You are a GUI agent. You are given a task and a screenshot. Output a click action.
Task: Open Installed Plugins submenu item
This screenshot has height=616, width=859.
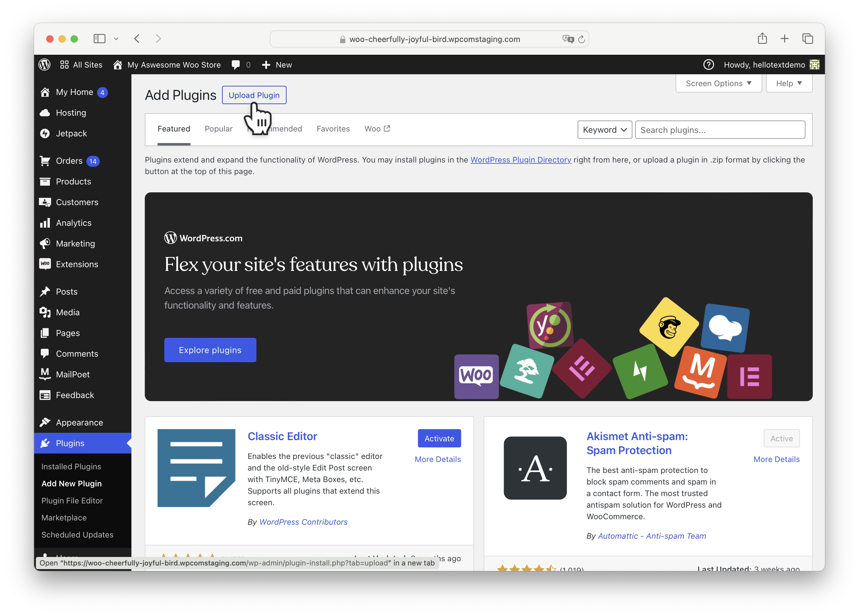71,466
